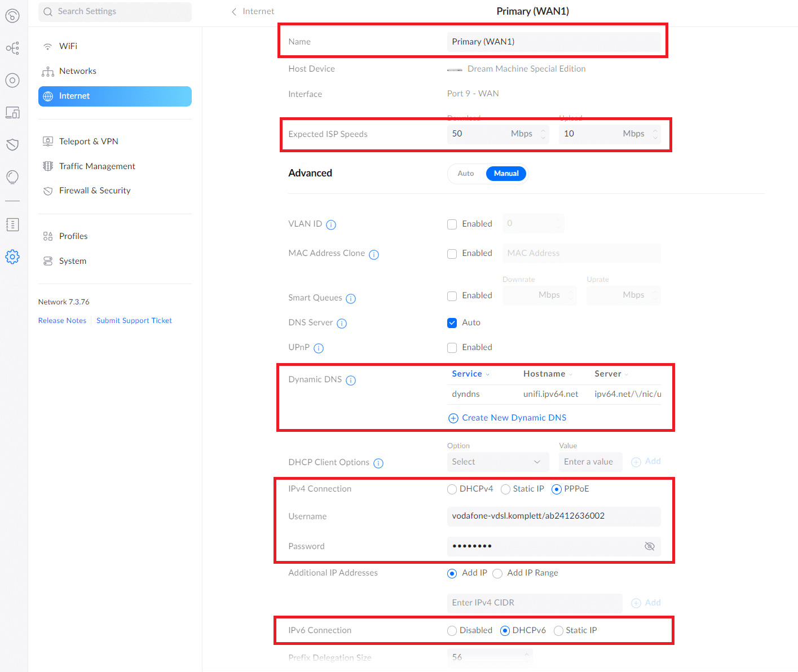Disable the IPv6 Connection
Screen dimensions: 798x672
point(452,630)
